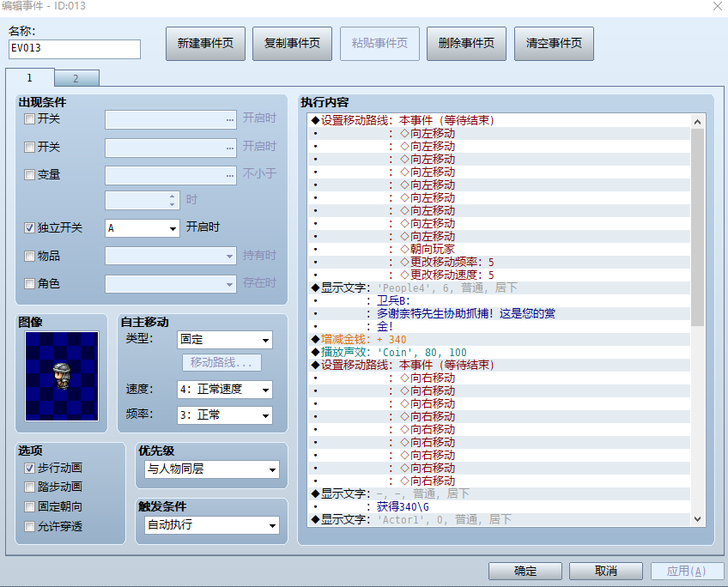Image resolution: width=728 pixels, height=587 pixels.
Task: Focus the 名称 field containing EV013
Action: (75, 49)
